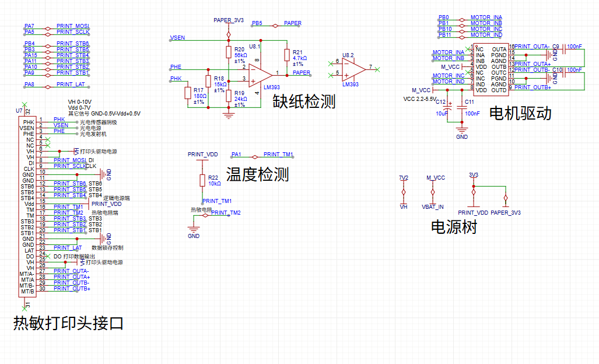Image resolution: width=599 pixels, height=364 pixels.
Task: Click the PRINT_LAT net label at PA8
Action: tap(71, 85)
